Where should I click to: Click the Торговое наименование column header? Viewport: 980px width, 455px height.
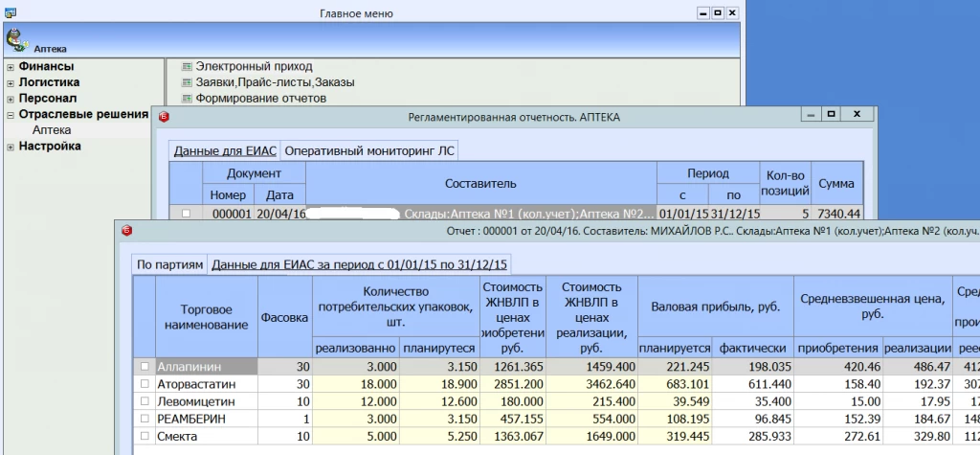click(207, 317)
